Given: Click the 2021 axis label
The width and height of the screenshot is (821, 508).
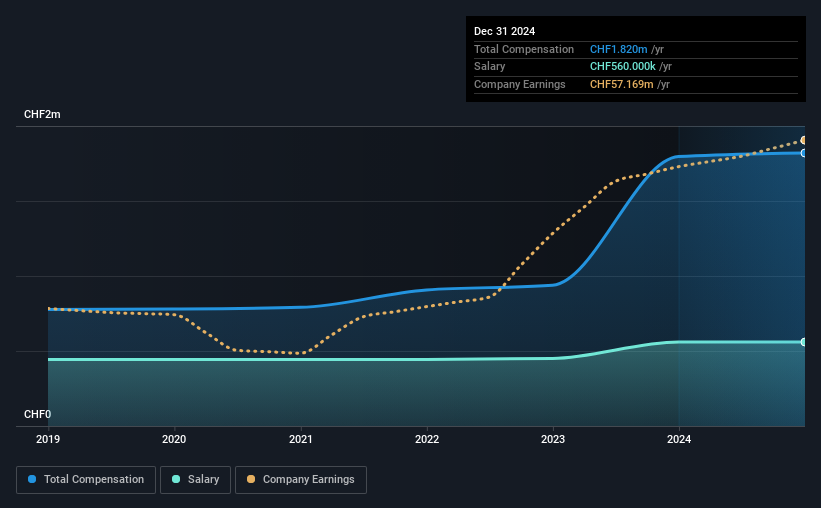Looking at the screenshot, I should point(301,439).
